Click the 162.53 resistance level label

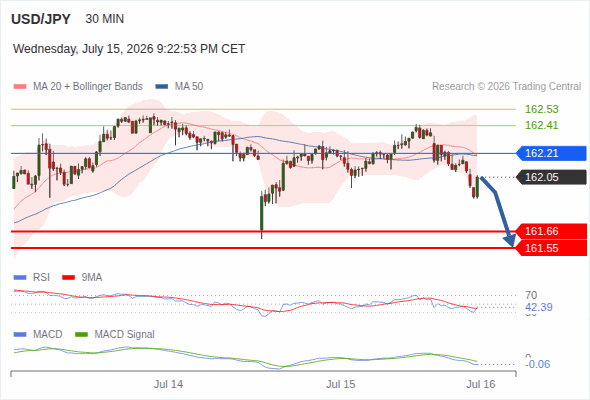coord(541,109)
